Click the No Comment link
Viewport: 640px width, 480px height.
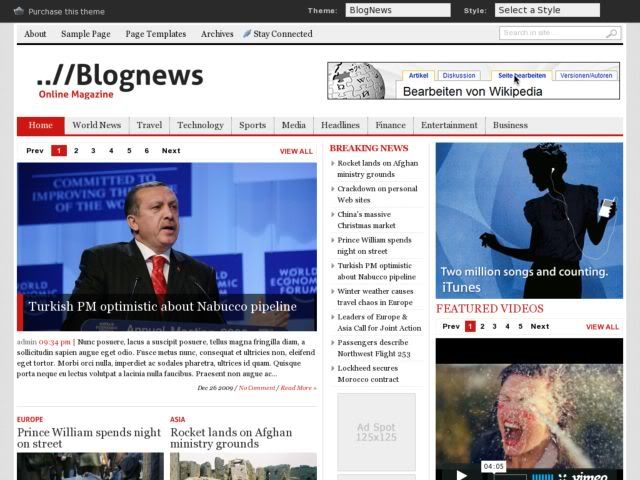pos(257,388)
